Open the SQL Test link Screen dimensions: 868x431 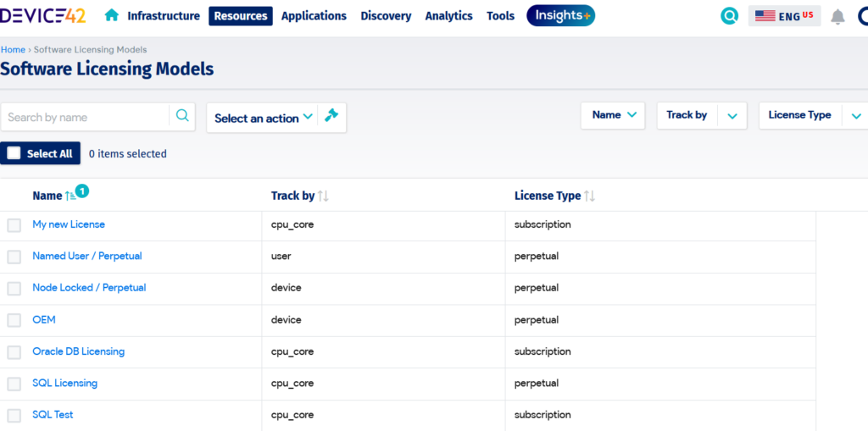click(53, 414)
